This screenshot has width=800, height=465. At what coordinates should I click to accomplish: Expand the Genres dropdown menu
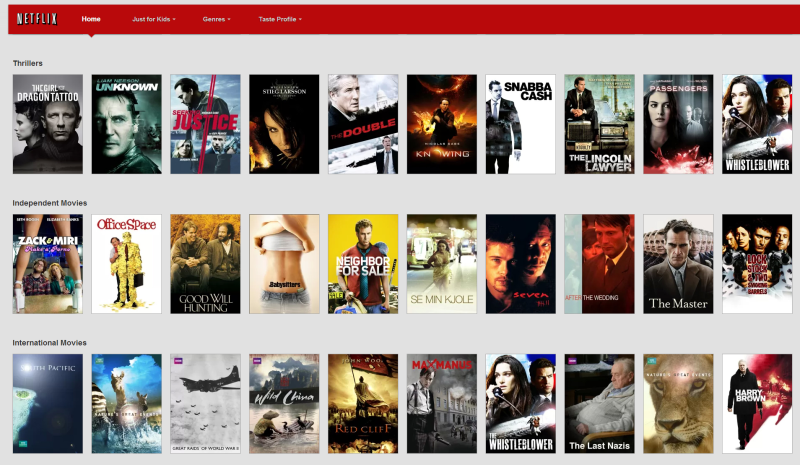pos(216,19)
